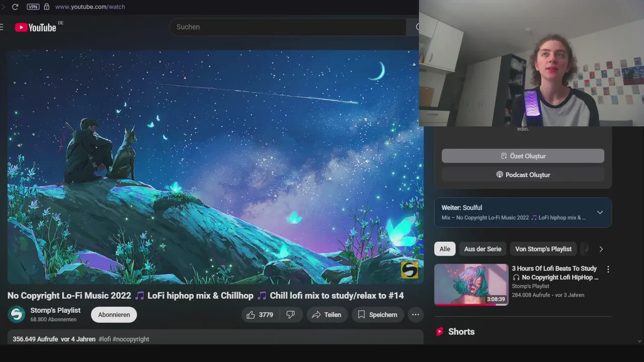Click the youtube.com/watch address text
644x362 pixels.
point(90,7)
